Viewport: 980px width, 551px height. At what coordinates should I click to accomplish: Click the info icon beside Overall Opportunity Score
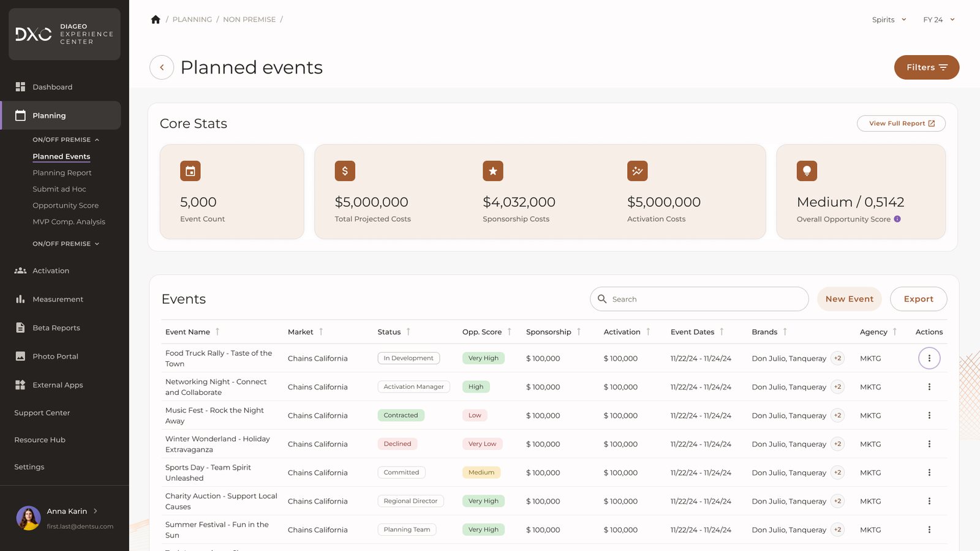click(897, 219)
